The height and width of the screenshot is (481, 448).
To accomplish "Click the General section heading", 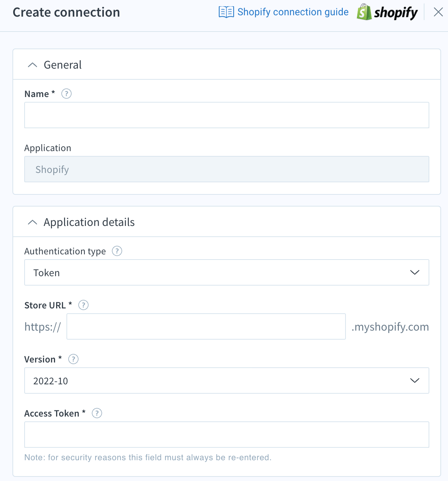I will pyautogui.click(x=62, y=65).
